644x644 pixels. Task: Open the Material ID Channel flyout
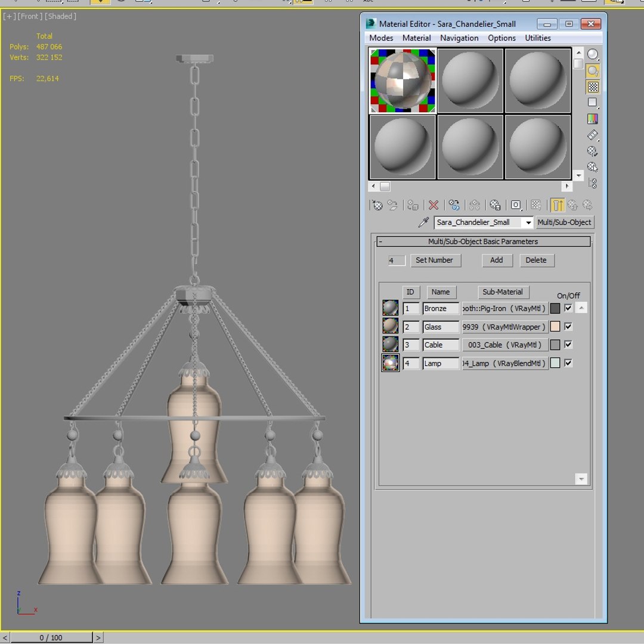click(x=516, y=205)
